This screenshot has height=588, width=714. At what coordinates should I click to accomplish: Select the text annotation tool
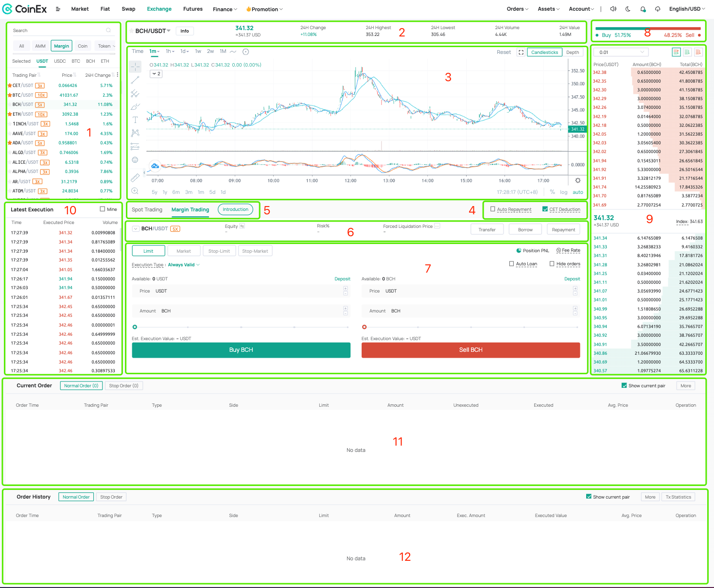coord(135,120)
